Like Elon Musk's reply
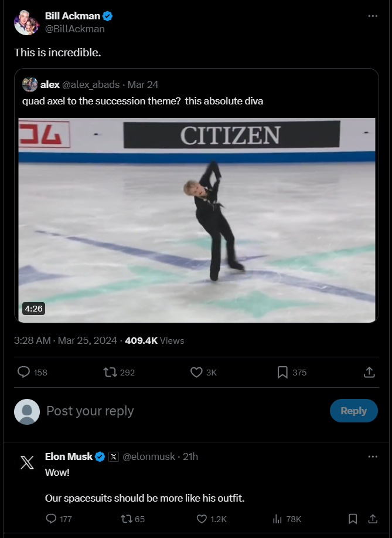 (202, 519)
